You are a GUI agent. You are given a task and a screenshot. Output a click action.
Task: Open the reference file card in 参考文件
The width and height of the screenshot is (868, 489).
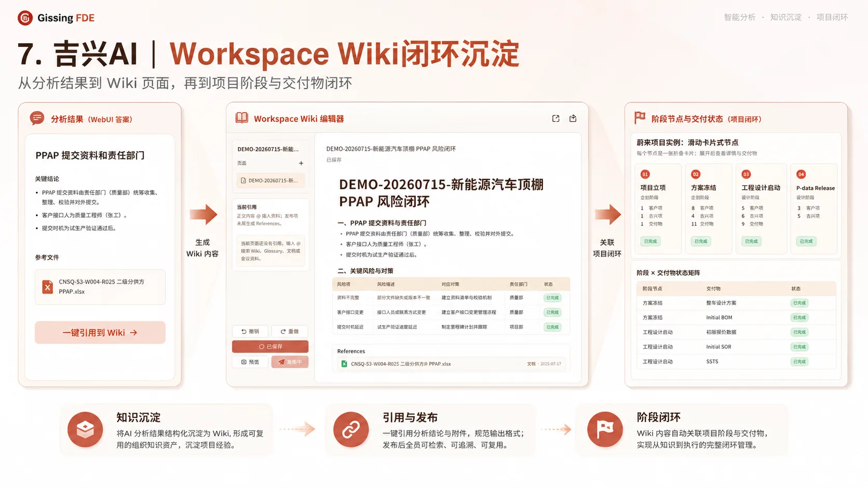[x=100, y=287]
